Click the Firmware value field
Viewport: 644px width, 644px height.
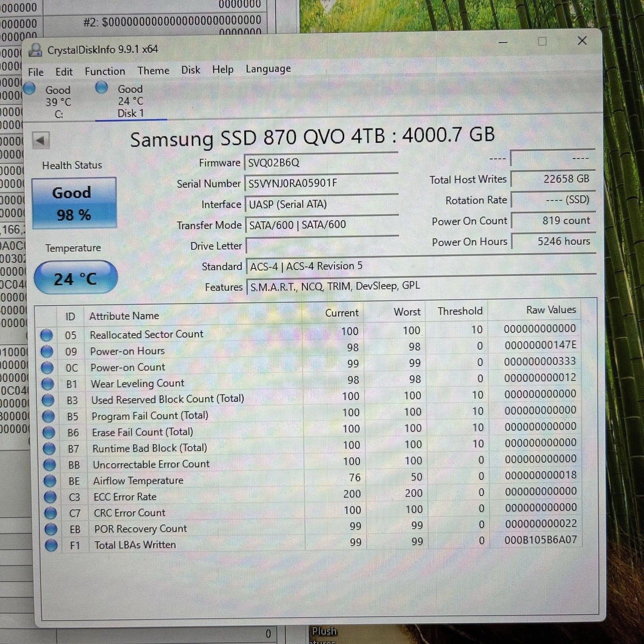tap(321, 162)
